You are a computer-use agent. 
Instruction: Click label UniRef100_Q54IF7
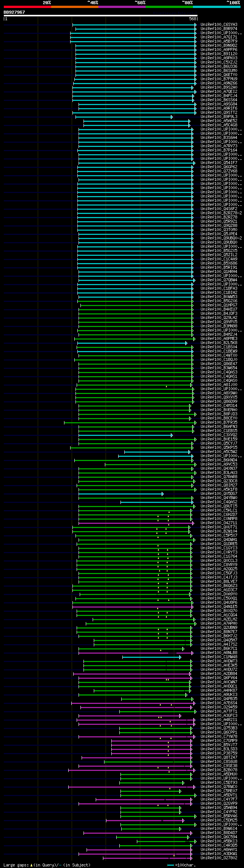click(x=219, y=163)
